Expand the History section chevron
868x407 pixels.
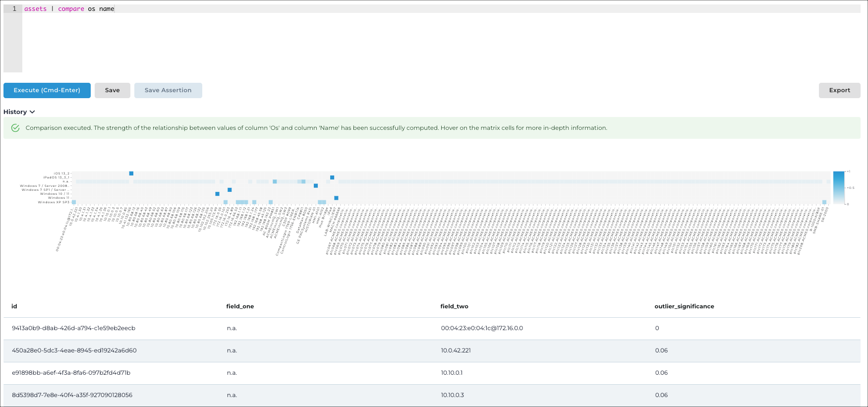pos(32,112)
